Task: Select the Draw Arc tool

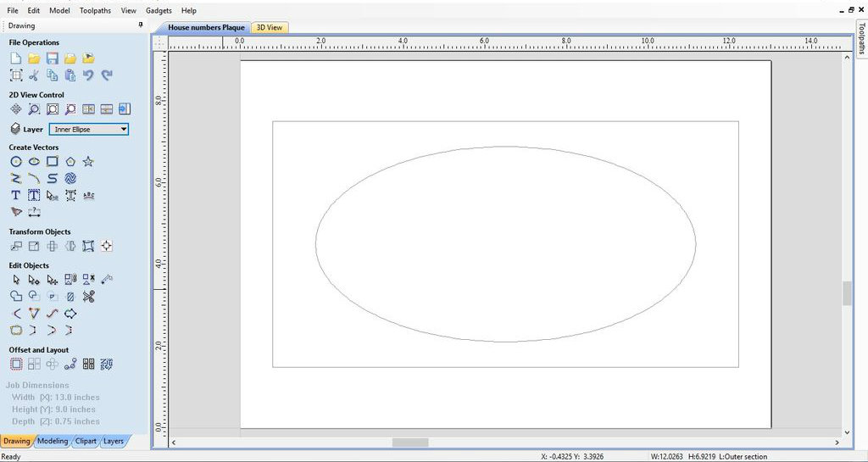Action: 34,178
